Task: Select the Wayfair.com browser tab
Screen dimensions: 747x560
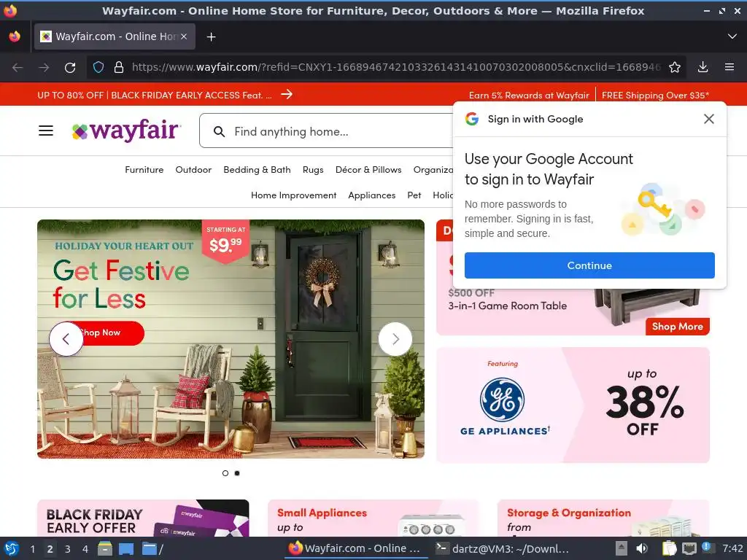Action: (x=115, y=36)
